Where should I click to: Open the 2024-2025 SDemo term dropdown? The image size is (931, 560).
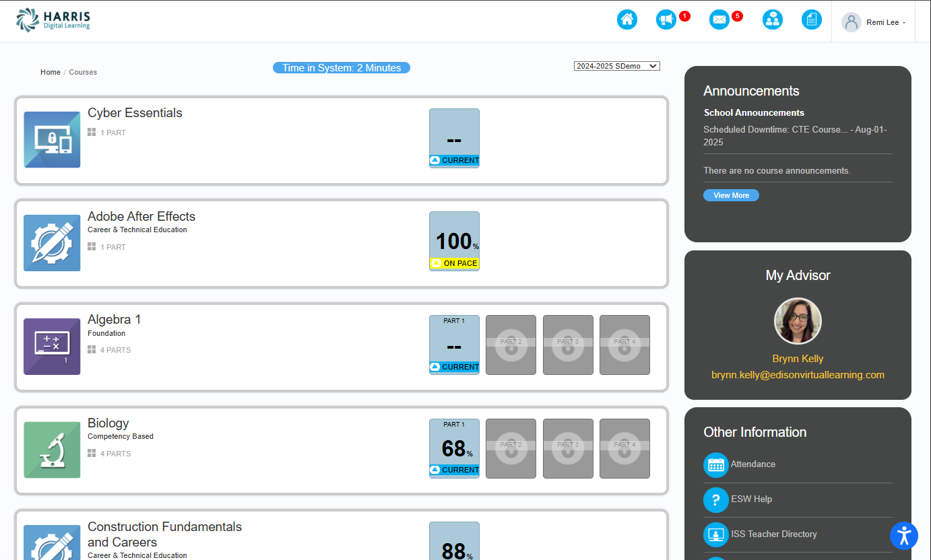click(x=616, y=66)
